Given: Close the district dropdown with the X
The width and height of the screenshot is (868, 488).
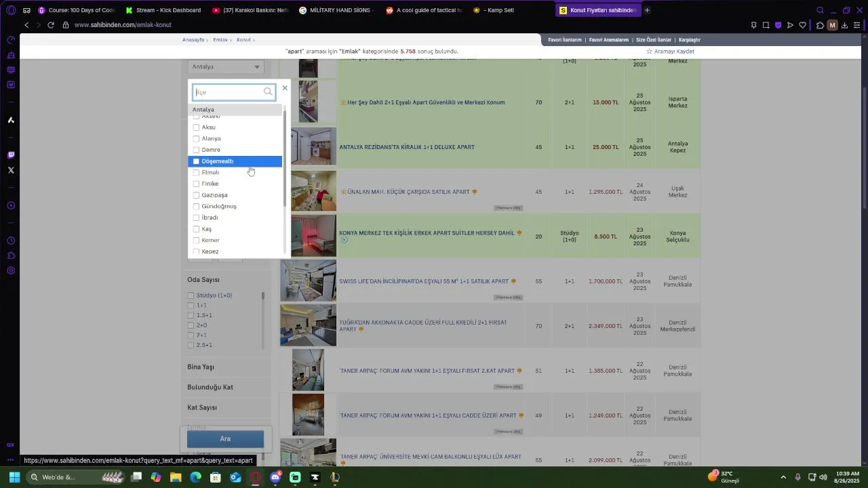Looking at the screenshot, I should tap(285, 88).
